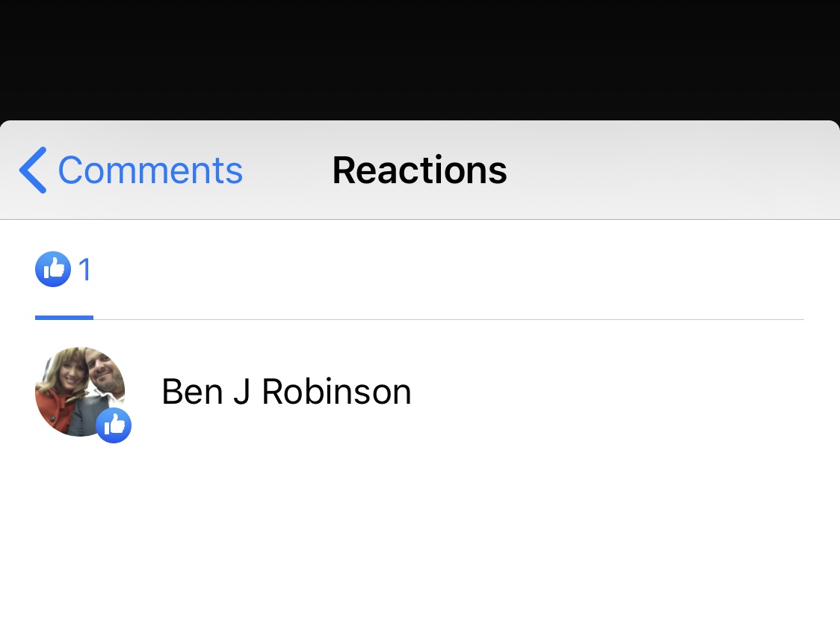Screen dimensions: 840x643
Task: Tap the blue underline beneath Like tab
Action: coord(64,318)
